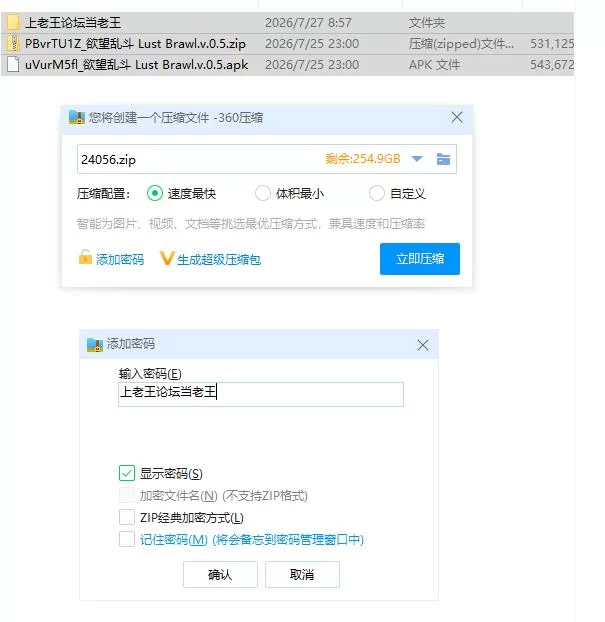Viewport: 605px width, 622px height.
Task: Click the 360压缩 logo in compression dialog title
Action: tap(77, 117)
